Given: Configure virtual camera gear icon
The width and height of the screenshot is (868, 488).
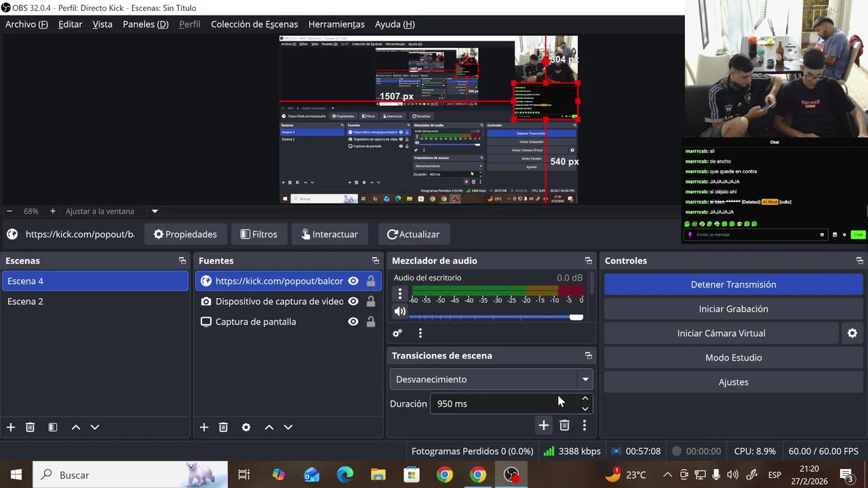Looking at the screenshot, I should pos(852,333).
